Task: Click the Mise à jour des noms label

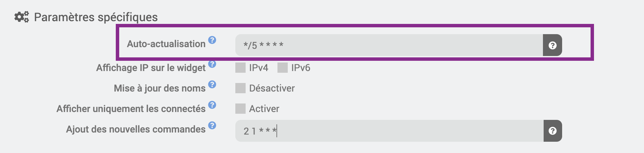Action: (160, 88)
